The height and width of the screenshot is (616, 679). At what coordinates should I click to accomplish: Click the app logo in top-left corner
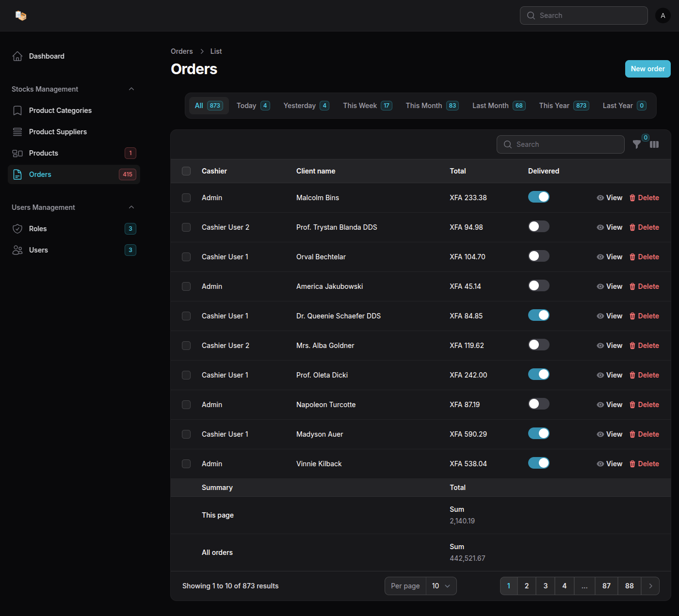click(x=20, y=16)
